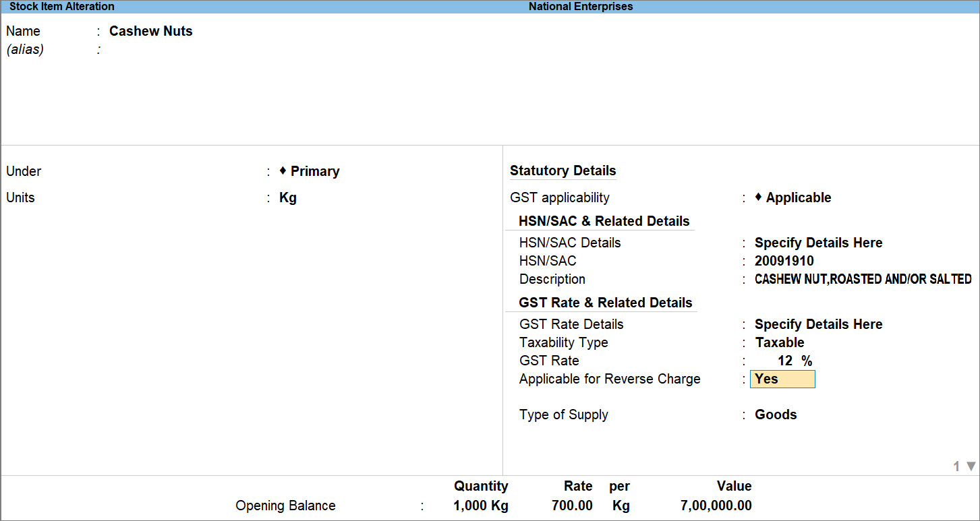
Task: Click the GST Rate value 12 %
Action: [x=795, y=361]
